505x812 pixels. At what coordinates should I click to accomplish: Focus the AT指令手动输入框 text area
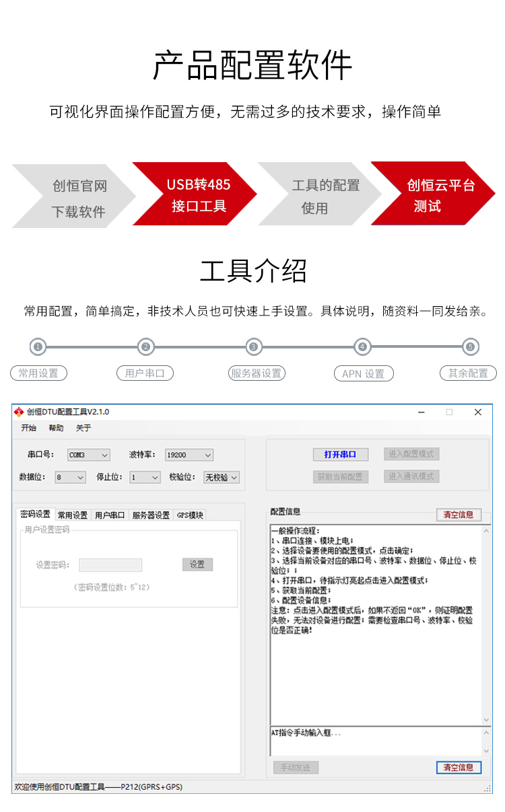tap(376, 741)
